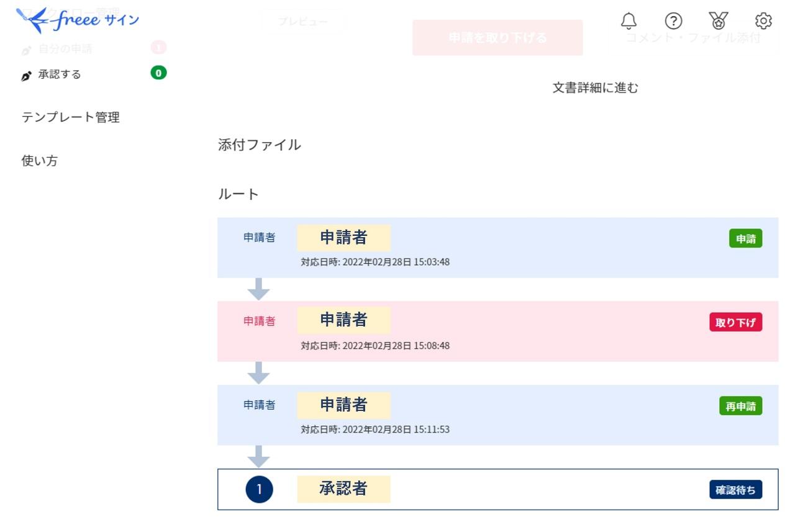
Task: Click the red 申請者 role label
Action: (x=259, y=322)
